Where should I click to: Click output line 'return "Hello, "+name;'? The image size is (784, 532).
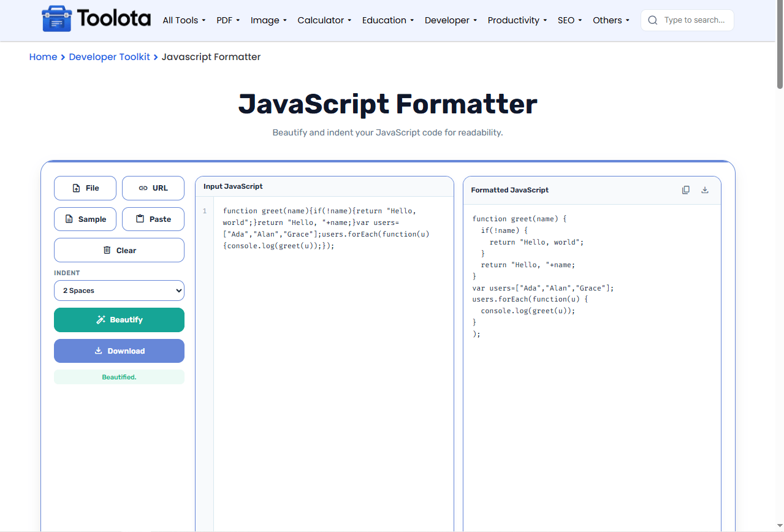point(528,265)
